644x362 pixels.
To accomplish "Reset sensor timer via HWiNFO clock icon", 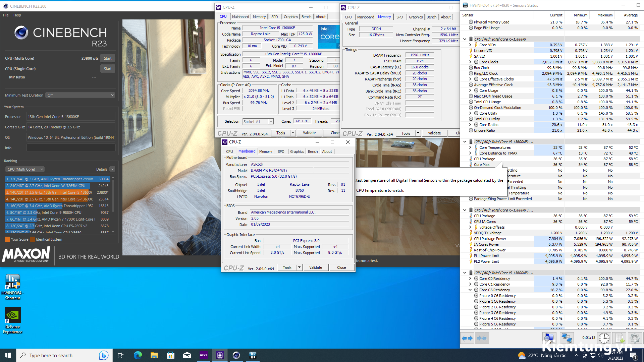I will (x=604, y=338).
